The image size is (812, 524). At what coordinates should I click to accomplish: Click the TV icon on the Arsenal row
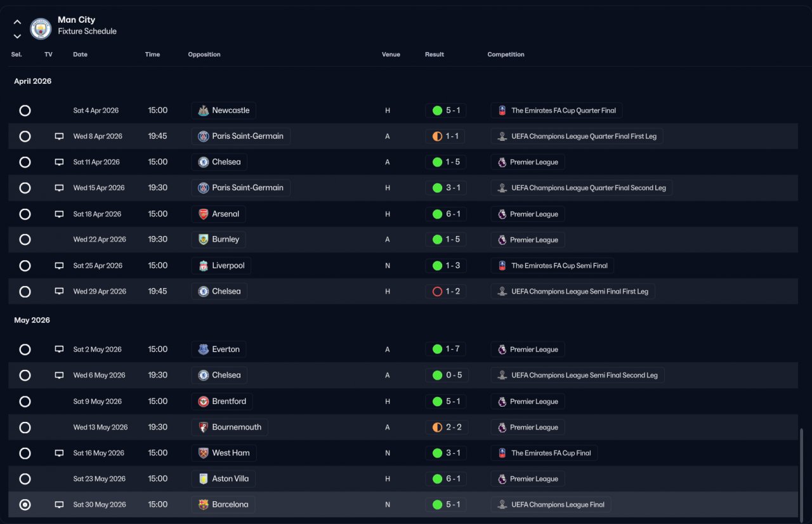59,214
